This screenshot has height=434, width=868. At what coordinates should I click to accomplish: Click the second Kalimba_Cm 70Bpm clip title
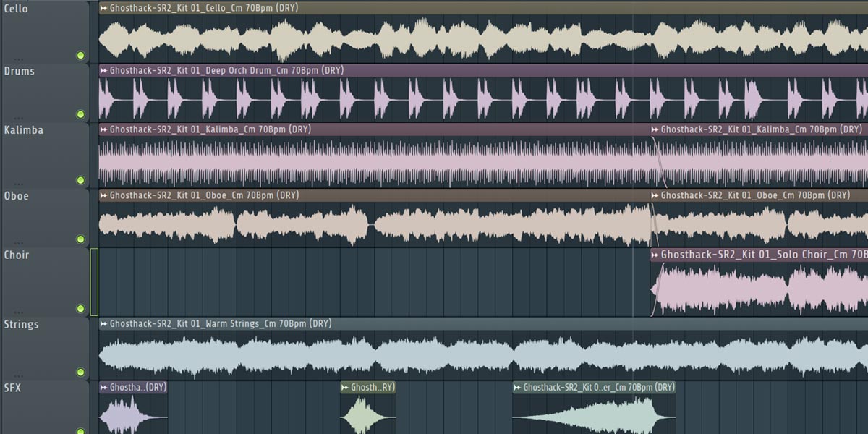click(761, 129)
